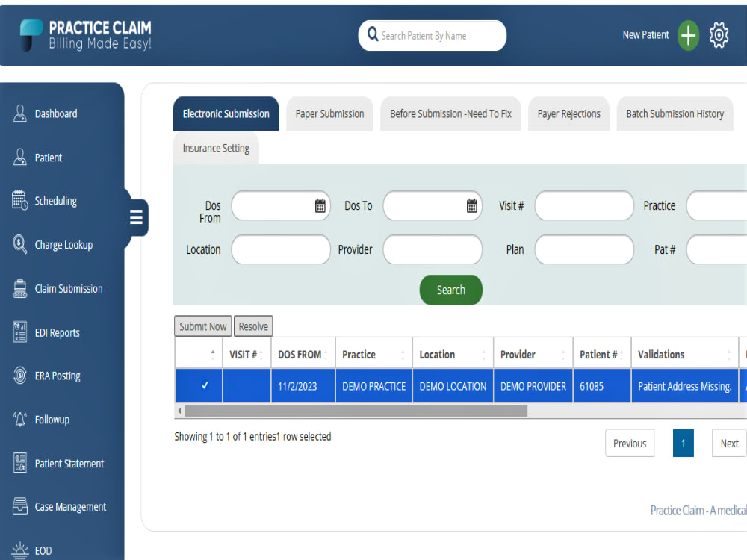Click the DEMO PRACTICE cell

click(x=374, y=386)
